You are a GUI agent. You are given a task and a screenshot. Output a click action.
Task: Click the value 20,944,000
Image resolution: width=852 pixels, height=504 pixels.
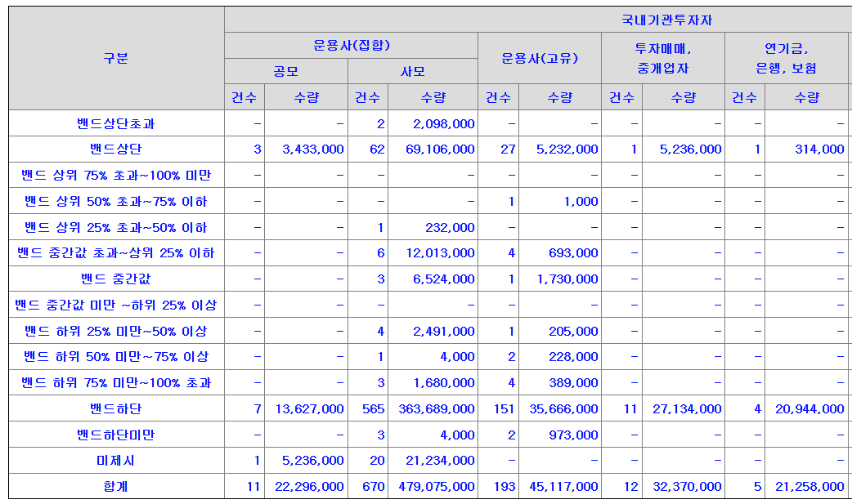point(810,409)
